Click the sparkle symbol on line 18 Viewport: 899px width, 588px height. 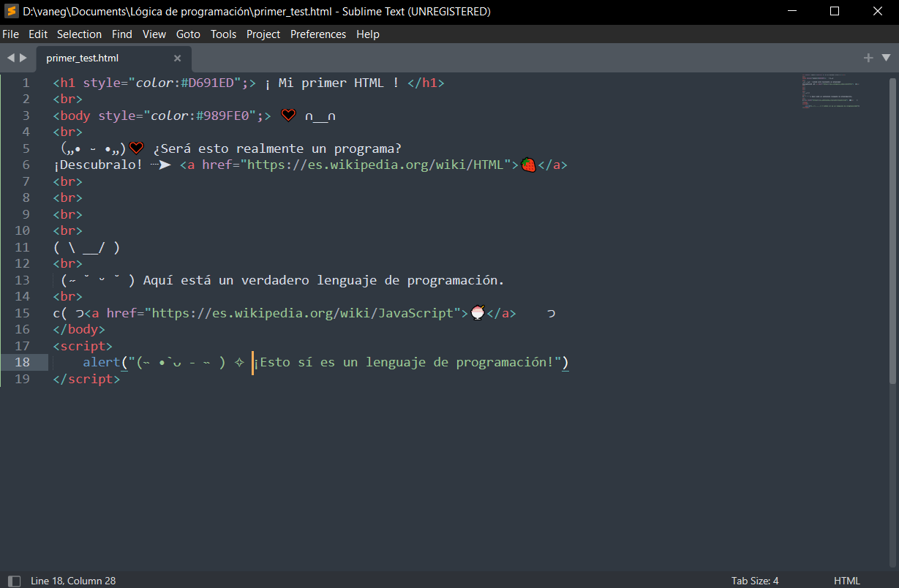tap(239, 362)
